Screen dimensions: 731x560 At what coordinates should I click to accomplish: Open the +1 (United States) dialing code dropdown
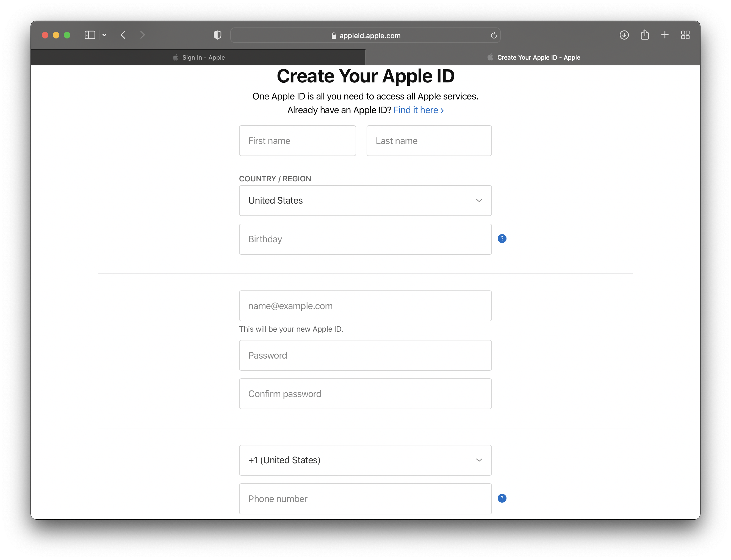(365, 460)
